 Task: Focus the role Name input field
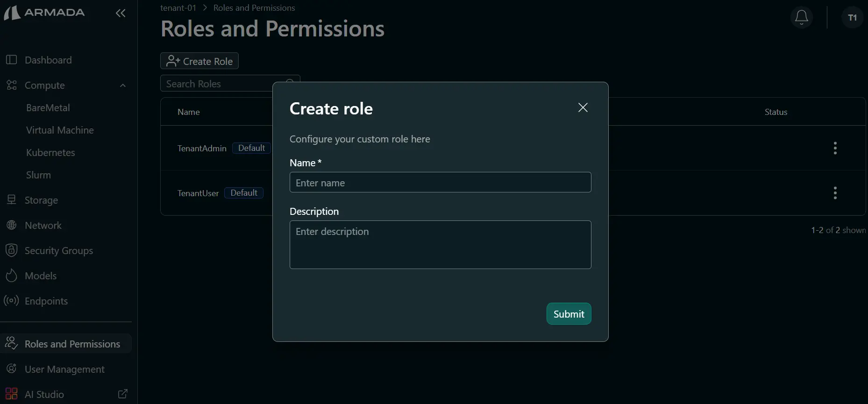[440, 182]
